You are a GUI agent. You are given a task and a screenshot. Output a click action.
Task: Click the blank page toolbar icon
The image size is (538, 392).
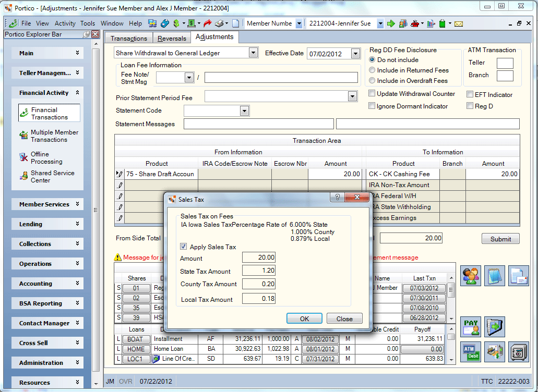pyautogui.click(x=236, y=23)
